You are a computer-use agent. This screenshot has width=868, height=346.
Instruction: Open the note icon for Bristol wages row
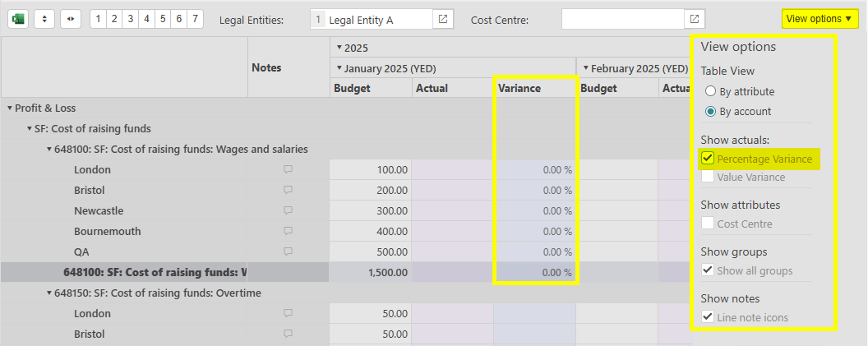coord(288,191)
